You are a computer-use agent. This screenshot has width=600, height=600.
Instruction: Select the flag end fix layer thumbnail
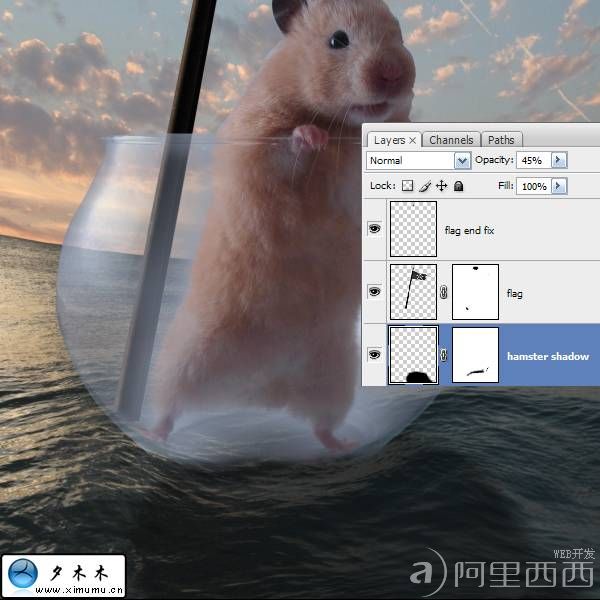point(413,229)
